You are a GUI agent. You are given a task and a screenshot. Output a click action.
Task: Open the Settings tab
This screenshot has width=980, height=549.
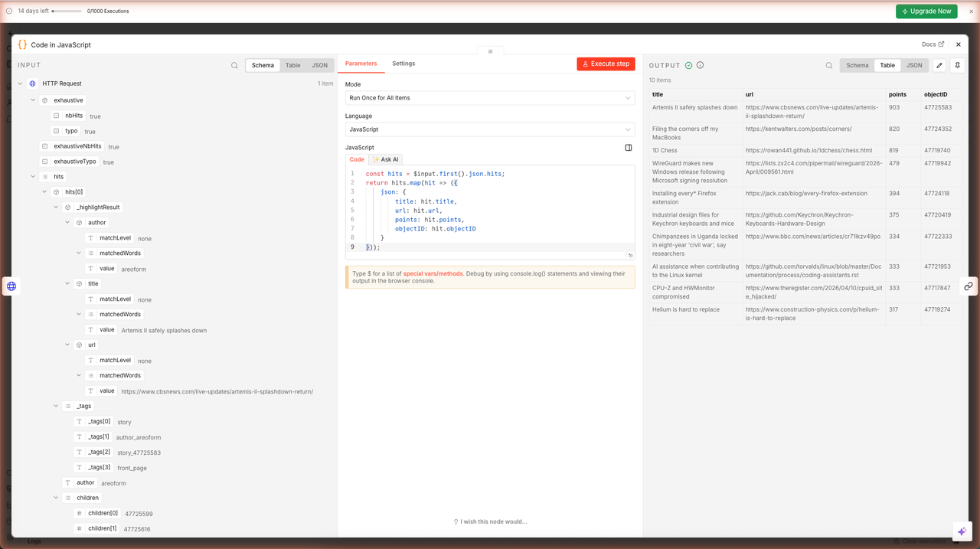pos(403,64)
